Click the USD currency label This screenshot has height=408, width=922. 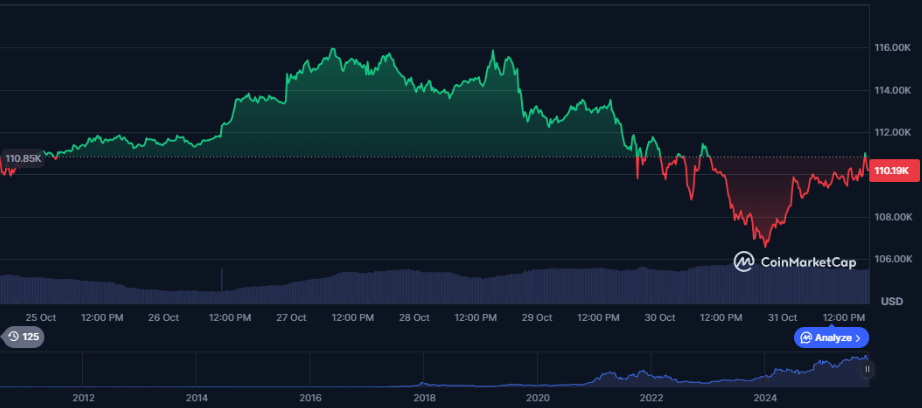click(892, 302)
